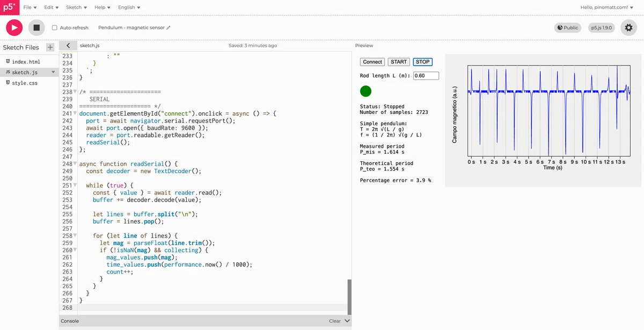Screen dimensions: 644x330
Task: Click the Connect button in preview
Action: 372,62
